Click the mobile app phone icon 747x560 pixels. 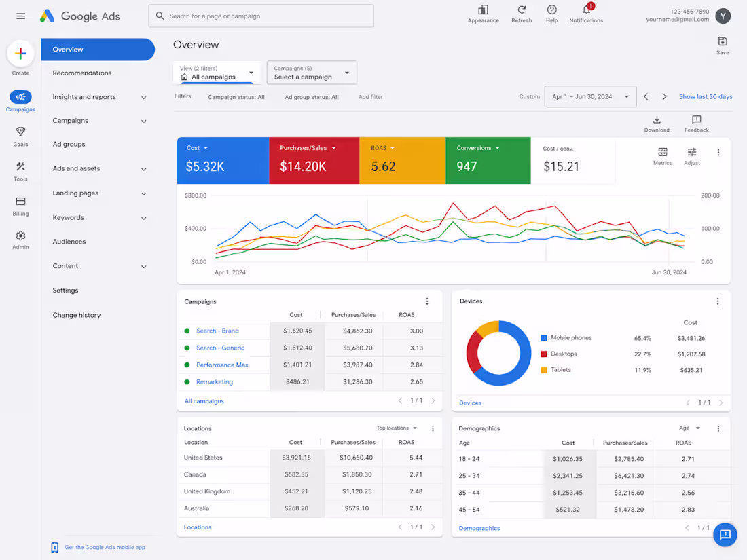[55, 548]
